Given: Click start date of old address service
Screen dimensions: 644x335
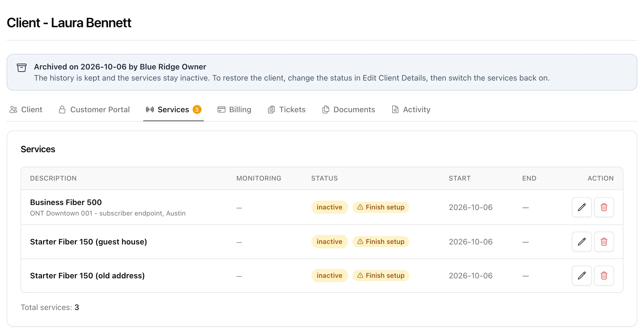Looking at the screenshot, I should tap(471, 276).
